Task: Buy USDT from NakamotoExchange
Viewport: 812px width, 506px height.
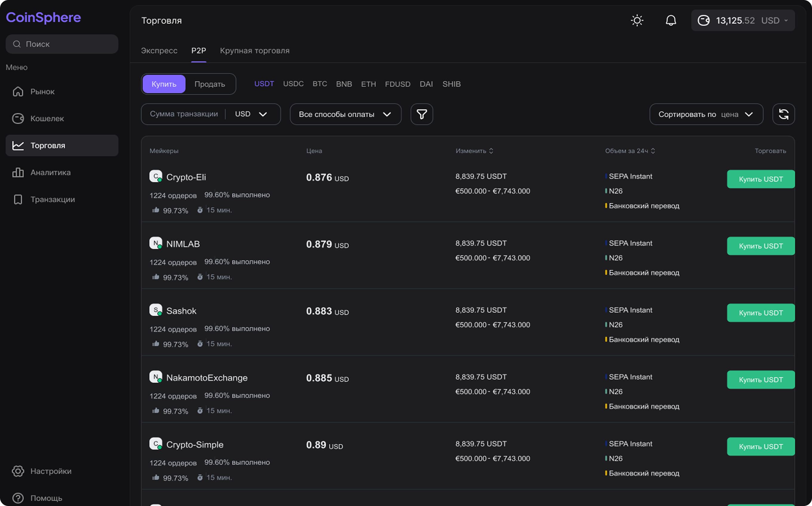Action: click(x=761, y=380)
